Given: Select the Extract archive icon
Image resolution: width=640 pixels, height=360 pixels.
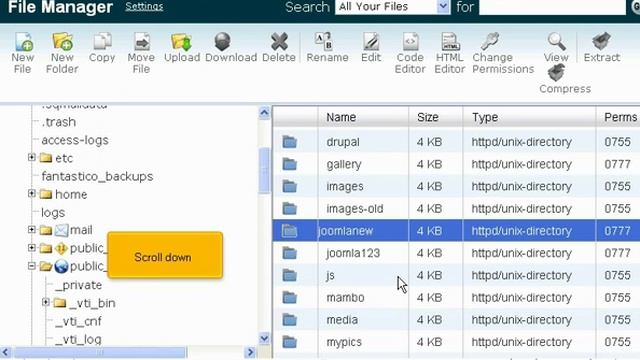Looking at the screenshot, I should pyautogui.click(x=602, y=42).
